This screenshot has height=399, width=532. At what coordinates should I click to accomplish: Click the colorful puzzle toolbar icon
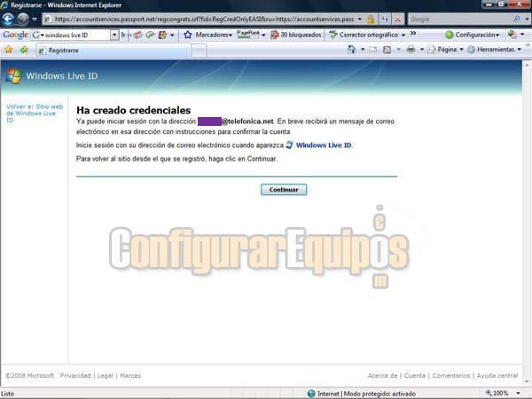point(162,35)
